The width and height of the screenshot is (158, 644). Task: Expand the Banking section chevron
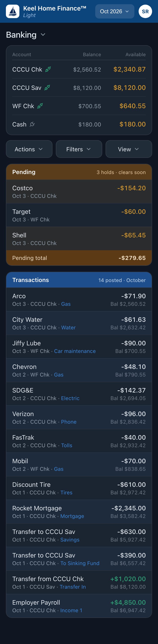click(43, 35)
